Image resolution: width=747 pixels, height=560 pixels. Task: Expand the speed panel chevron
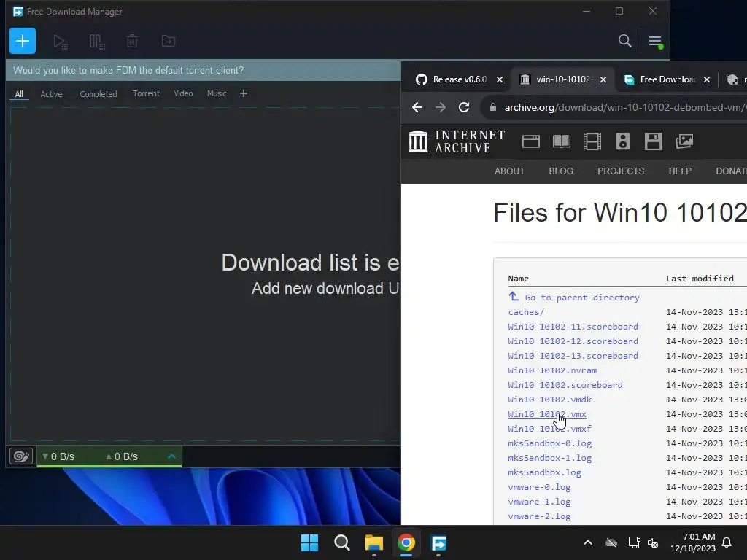[171, 456]
